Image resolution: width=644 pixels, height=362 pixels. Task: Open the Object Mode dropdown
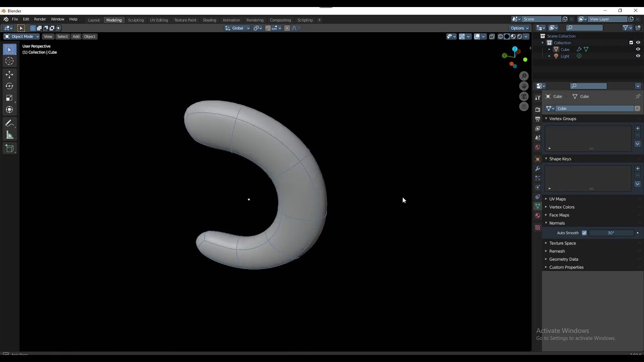point(23,36)
